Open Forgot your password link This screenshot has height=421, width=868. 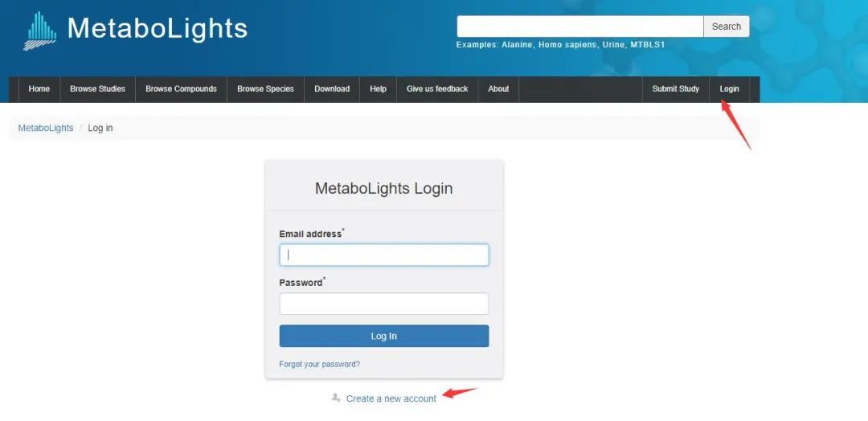tap(319, 364)
